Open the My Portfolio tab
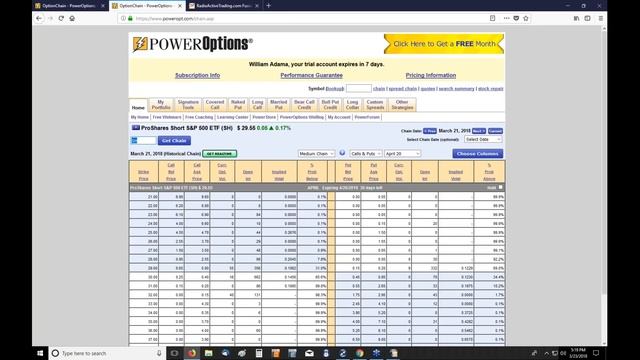Screen dimensions: 640x360 [161, 104]
